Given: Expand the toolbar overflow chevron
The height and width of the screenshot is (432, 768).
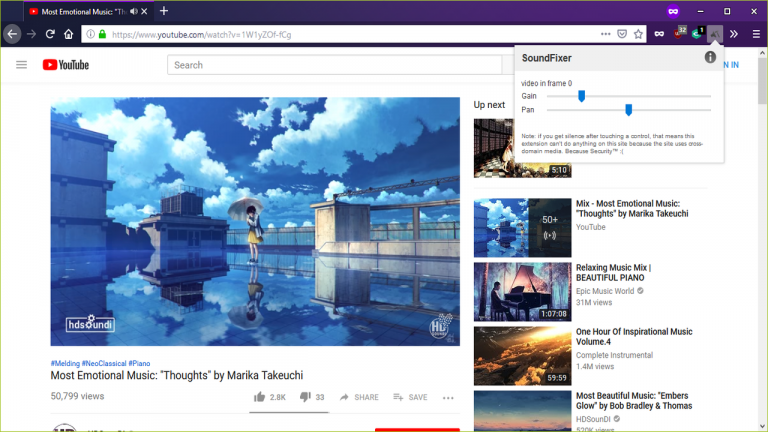Looking at the screenshot, I should pyautogui.click(x=734, y=34).
